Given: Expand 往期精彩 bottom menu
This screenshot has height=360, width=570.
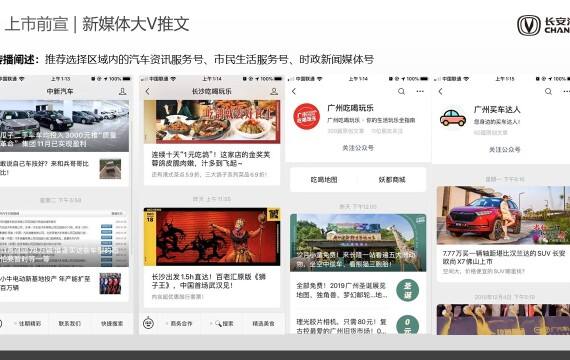Looking at the screenshot, I should (28, 323).
